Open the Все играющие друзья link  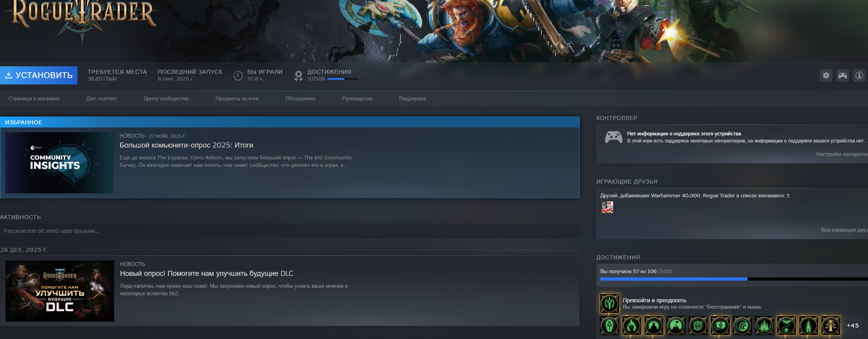(844, 230)
